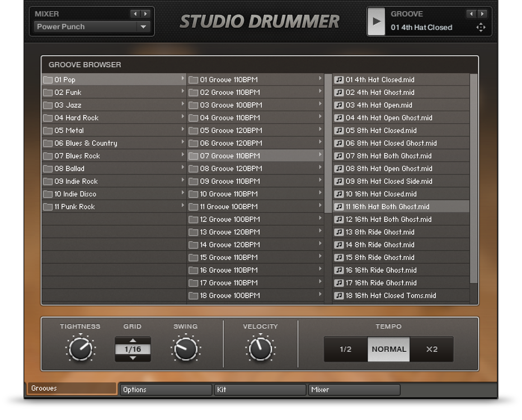Click the MIDI file list scrollbar

tap(474, 179)
